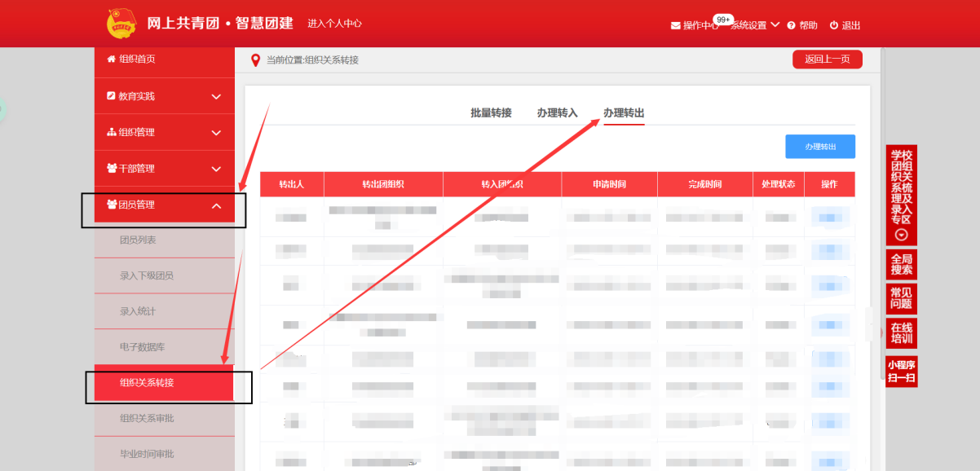Open 团员列表 in the sidebar

pyautogui.click(x=138, y=240)
